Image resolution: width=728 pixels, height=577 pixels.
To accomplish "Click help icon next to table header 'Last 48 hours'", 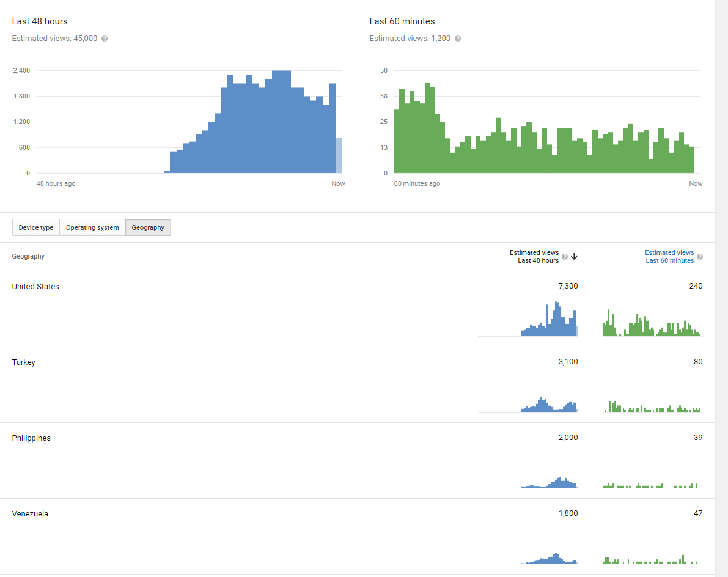I will pos(565,257).
